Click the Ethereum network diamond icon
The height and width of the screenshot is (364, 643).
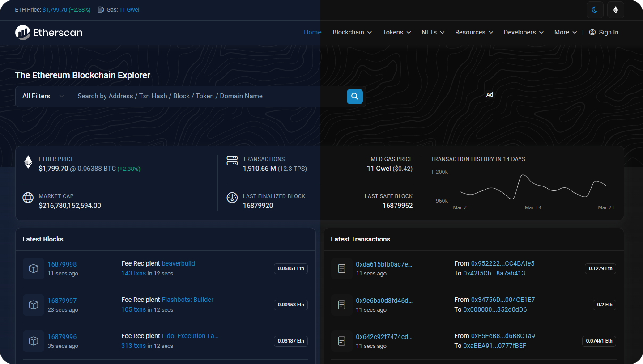(615, 10)
